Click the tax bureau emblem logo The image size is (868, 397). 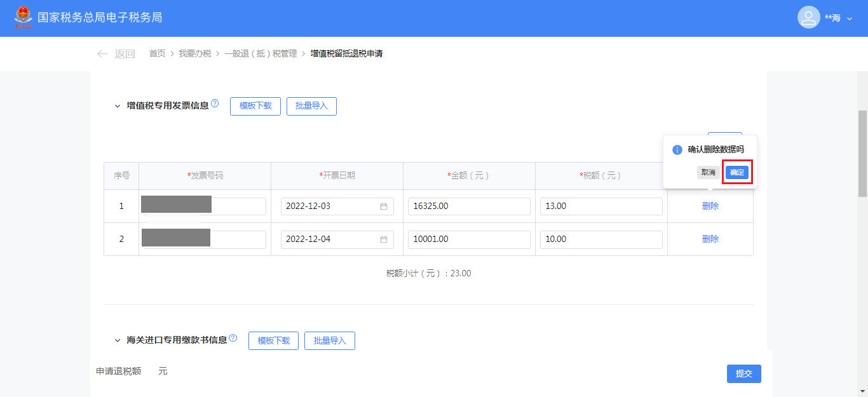tap(24, 18)
